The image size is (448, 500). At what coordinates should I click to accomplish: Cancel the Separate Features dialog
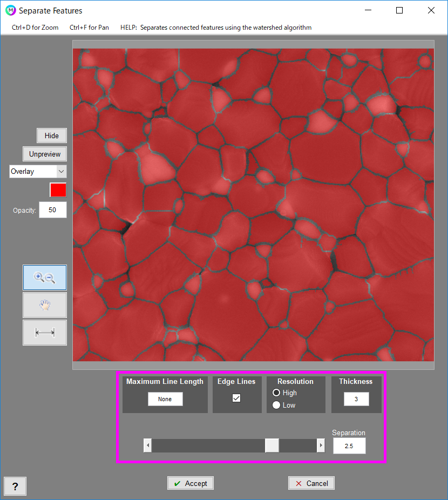[x=311, y=483]
